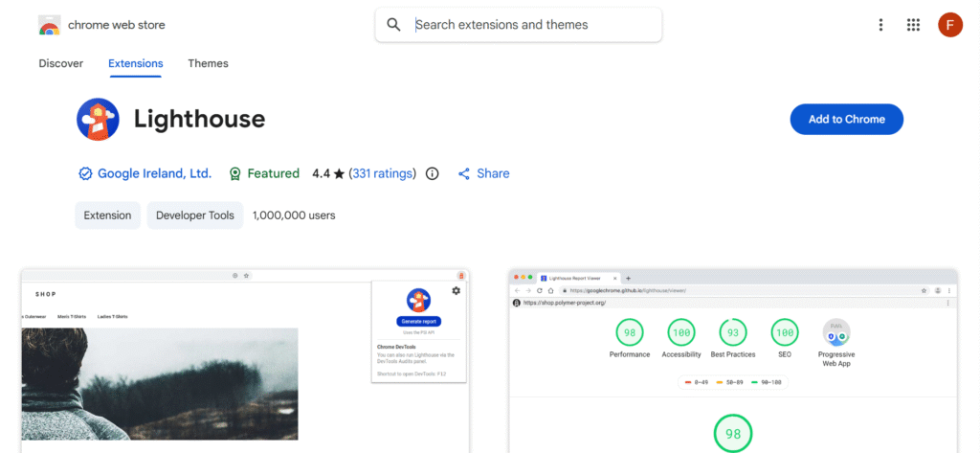Select the Extensions tab

(x=135, y=63)
